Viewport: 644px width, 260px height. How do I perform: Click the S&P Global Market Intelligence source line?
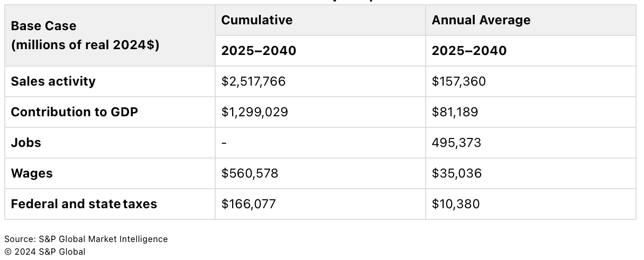(86, 239)
